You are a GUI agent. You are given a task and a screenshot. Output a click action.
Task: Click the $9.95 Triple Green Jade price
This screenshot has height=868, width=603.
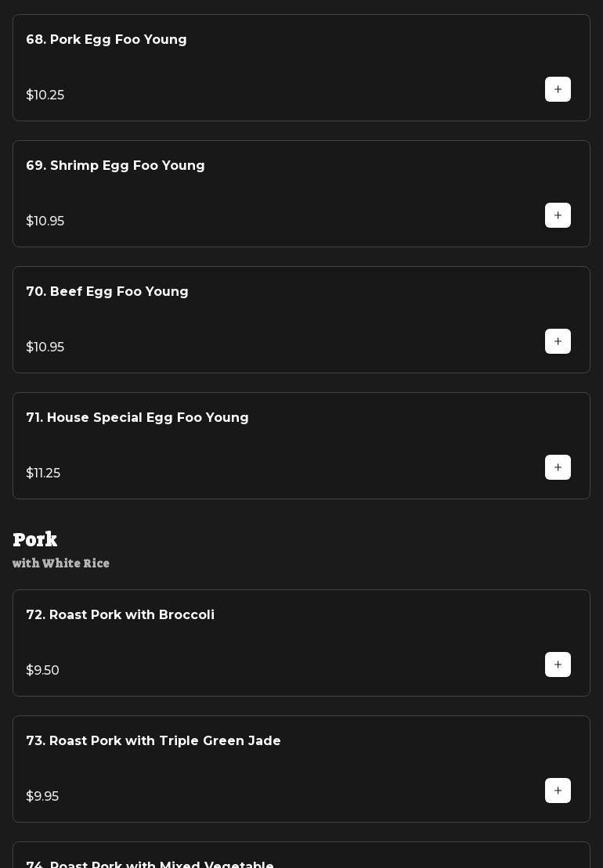[42, 797]
